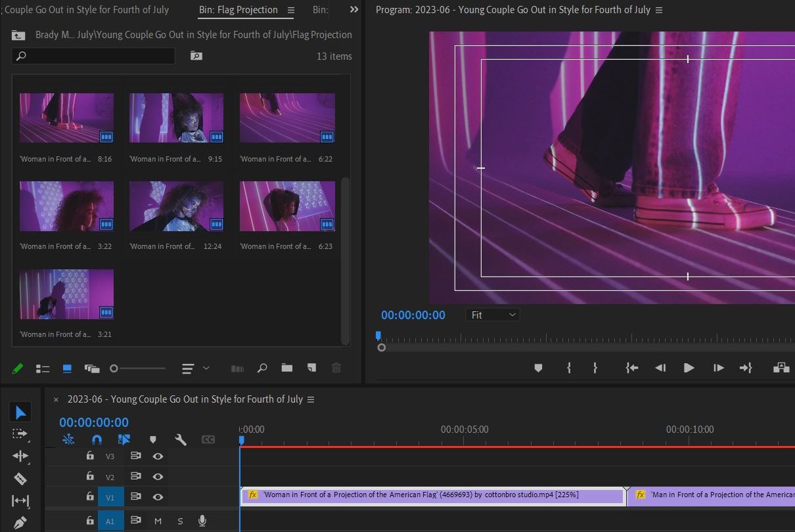Click Go to In point button
The image size is (795, 532).
pyautogui.click(x=632, y=368)
